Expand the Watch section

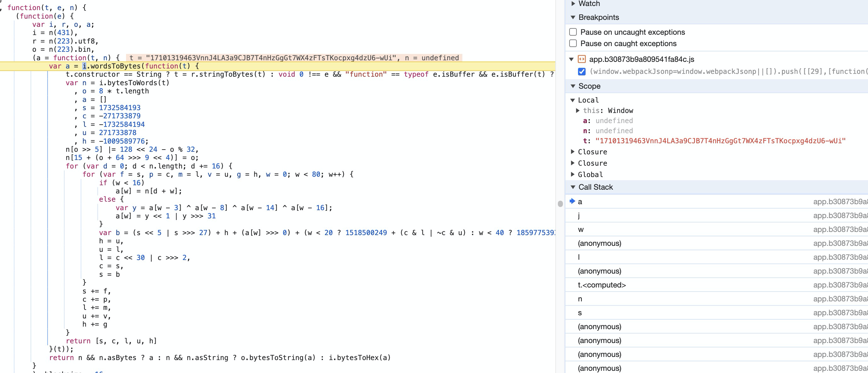pos(573,4)
